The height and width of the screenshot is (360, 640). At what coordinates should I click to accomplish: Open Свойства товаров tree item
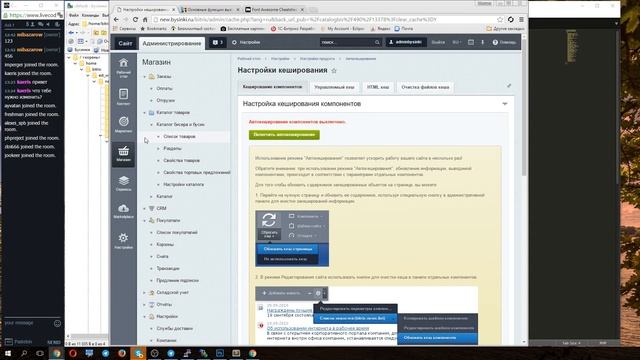click(x=181, y=161)
